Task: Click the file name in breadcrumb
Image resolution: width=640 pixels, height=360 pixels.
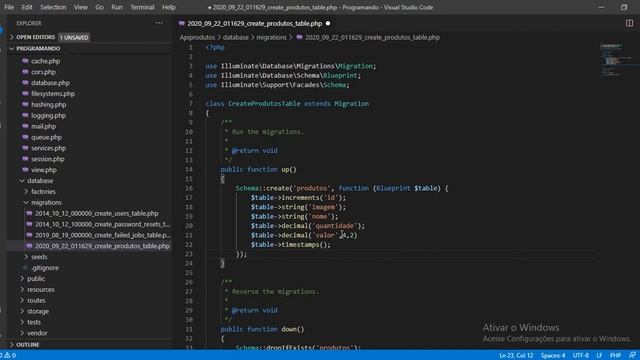Action: [372, 37]
